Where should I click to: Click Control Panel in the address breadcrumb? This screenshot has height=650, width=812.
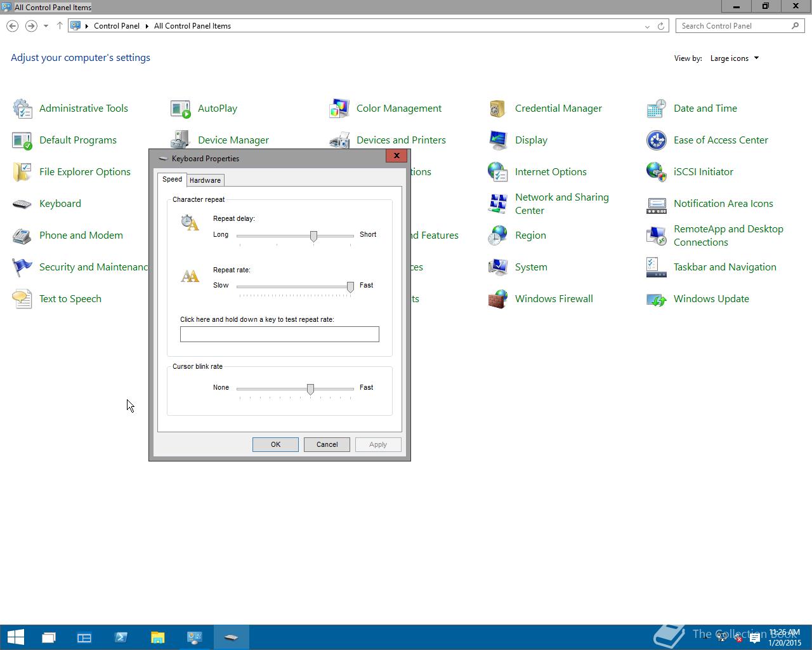[x=117, y=26]
